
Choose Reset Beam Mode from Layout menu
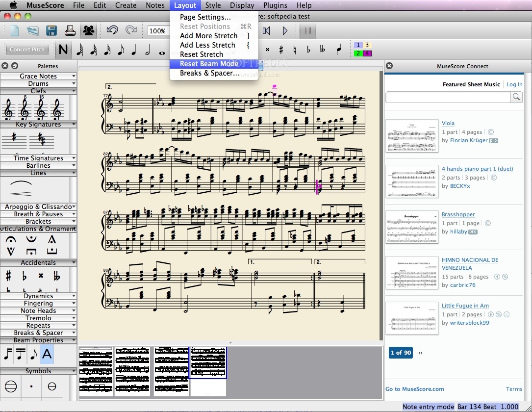click(209, 64)
